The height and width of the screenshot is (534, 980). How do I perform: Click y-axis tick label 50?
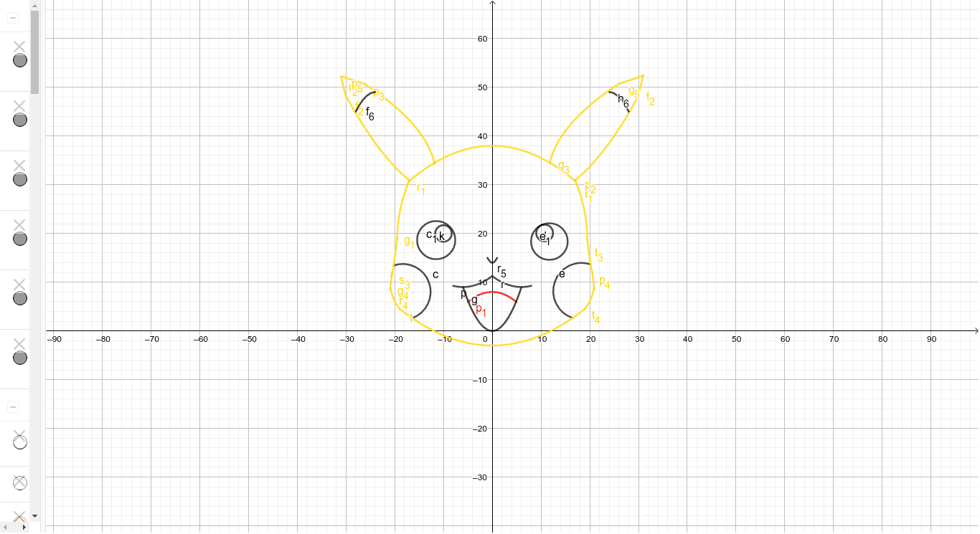pos(483,87)
